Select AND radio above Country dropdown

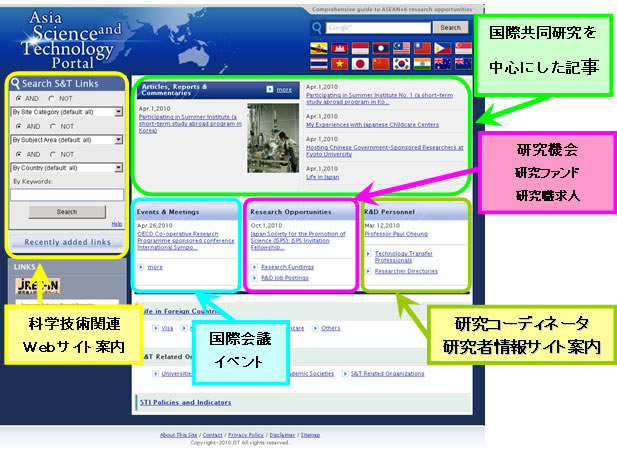(18, 154)
